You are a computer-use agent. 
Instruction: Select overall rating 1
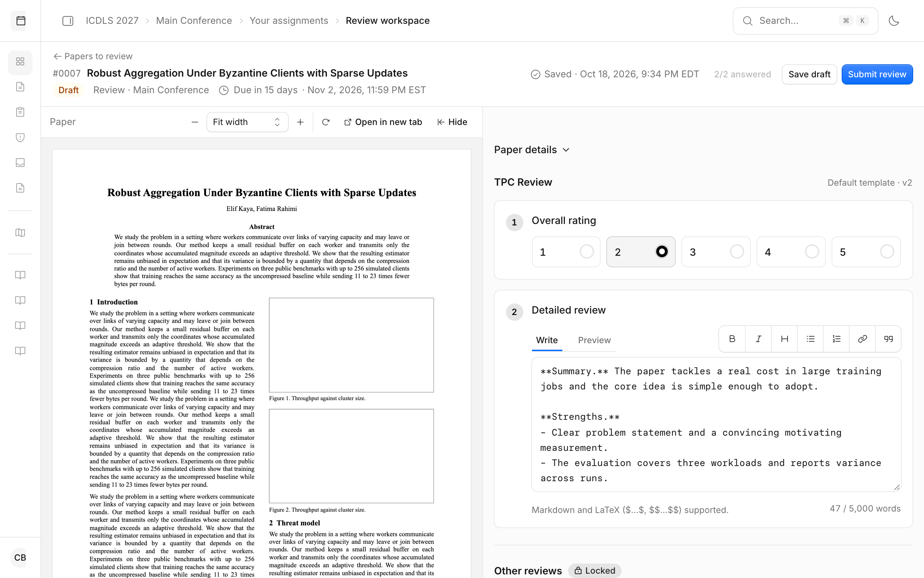click(x=566, y=252)
